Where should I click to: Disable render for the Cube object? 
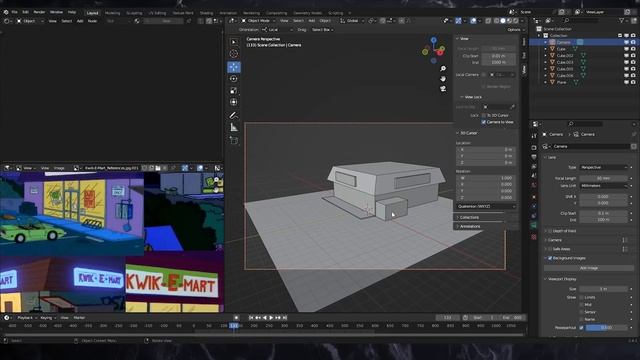click(633, 49)
